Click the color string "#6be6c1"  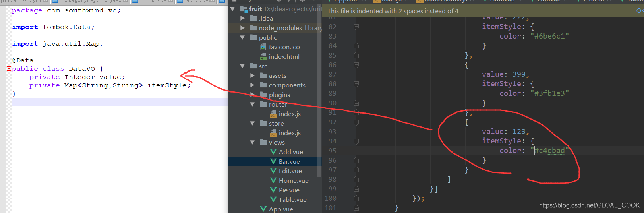pyautogui.click(x=549, y=36)
